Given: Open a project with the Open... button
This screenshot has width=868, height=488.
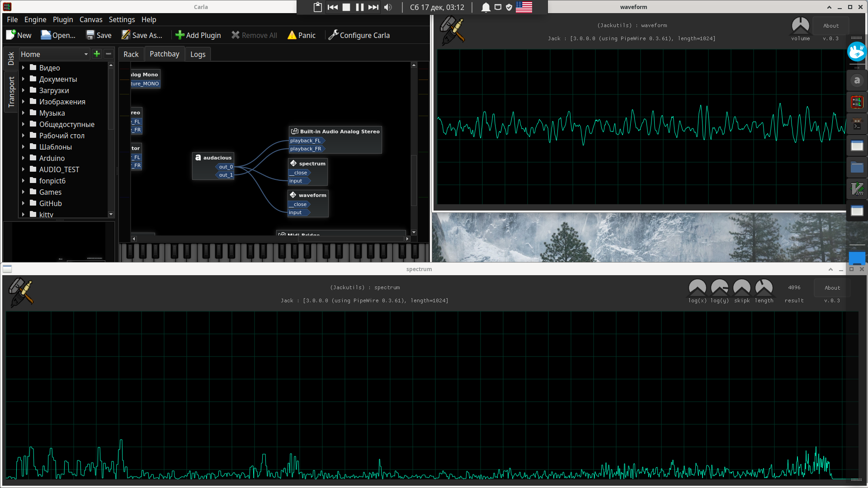Looking at the screenshot, I should 58,35.
